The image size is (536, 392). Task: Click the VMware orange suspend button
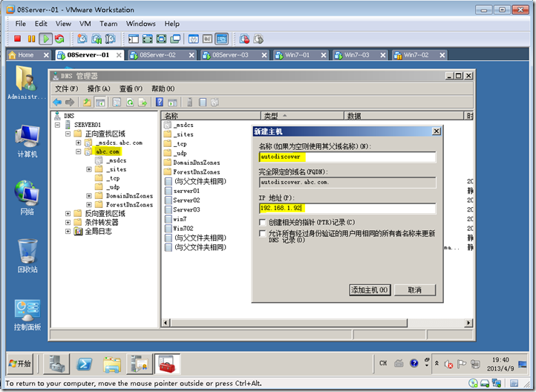point(31,39)
